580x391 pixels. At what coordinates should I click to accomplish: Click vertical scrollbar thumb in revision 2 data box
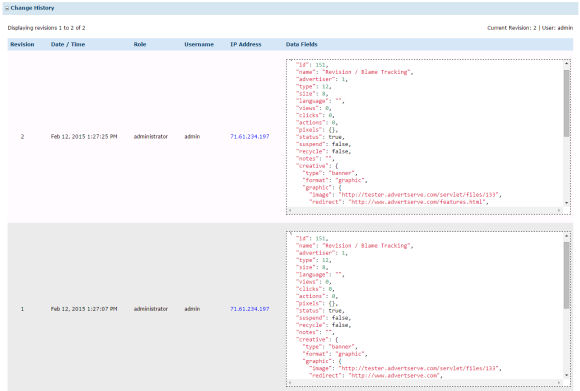point(566,103)
